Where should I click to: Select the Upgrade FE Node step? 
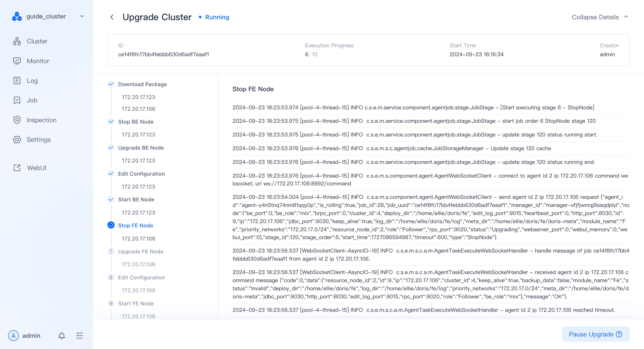click(x=141, y=251)
